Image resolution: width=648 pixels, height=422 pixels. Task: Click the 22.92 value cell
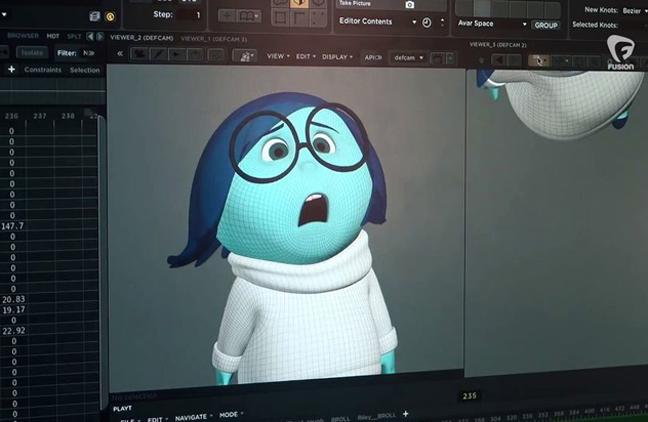14,331
